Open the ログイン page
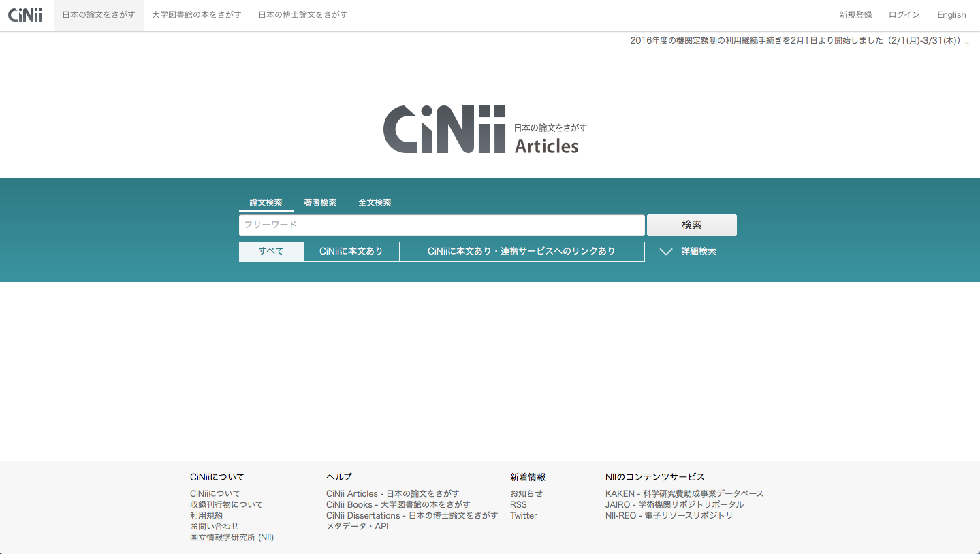Image resolution: width=980 pixels, height=554 pixels. (x=904, y=14)
